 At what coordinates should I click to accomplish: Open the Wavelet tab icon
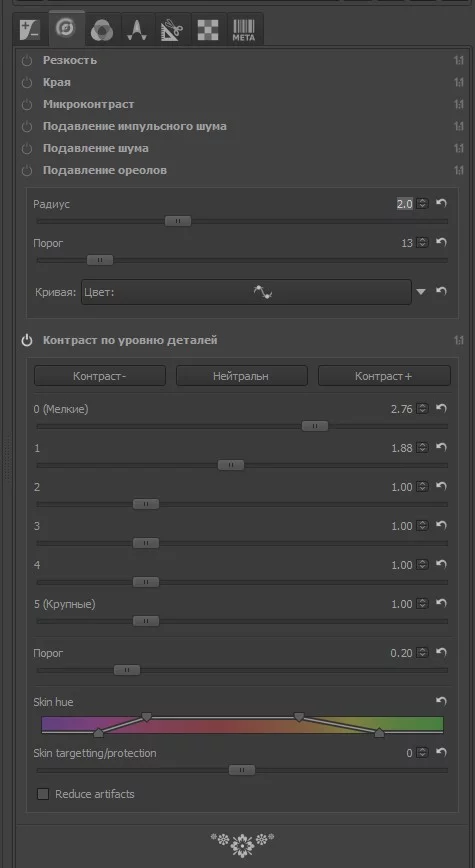coord(136,30)
